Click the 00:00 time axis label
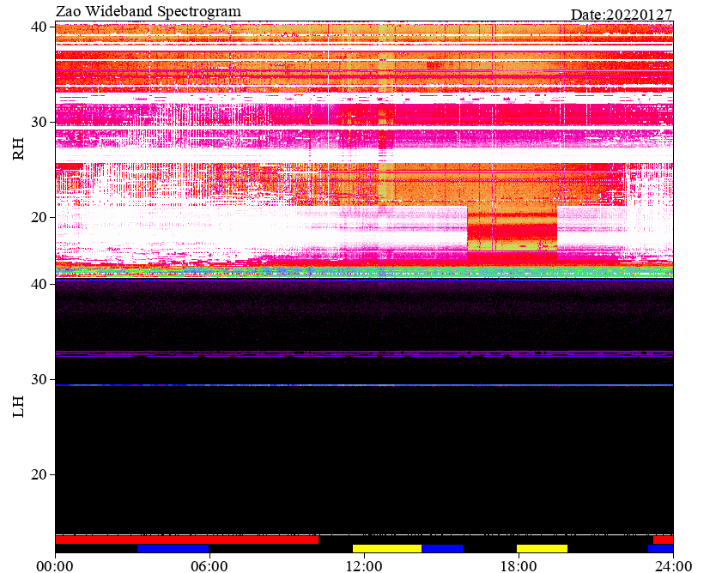This screenshot has height=573, width=728. pyautogui.click(x=55, y=566)
